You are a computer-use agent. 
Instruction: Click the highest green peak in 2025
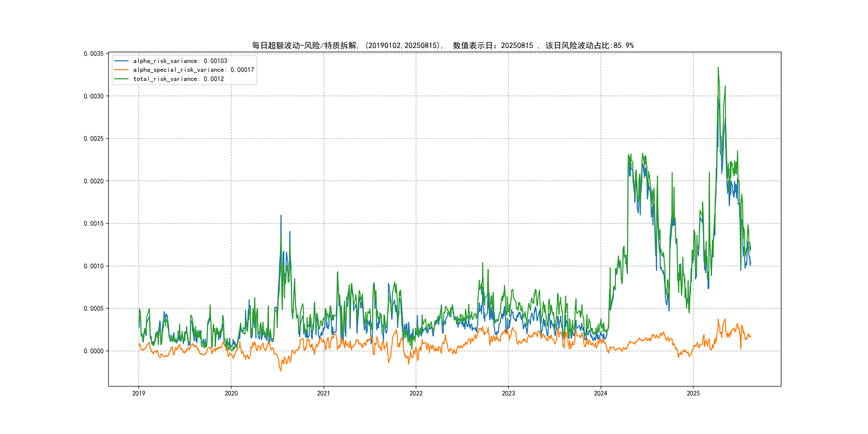(718, 68)
